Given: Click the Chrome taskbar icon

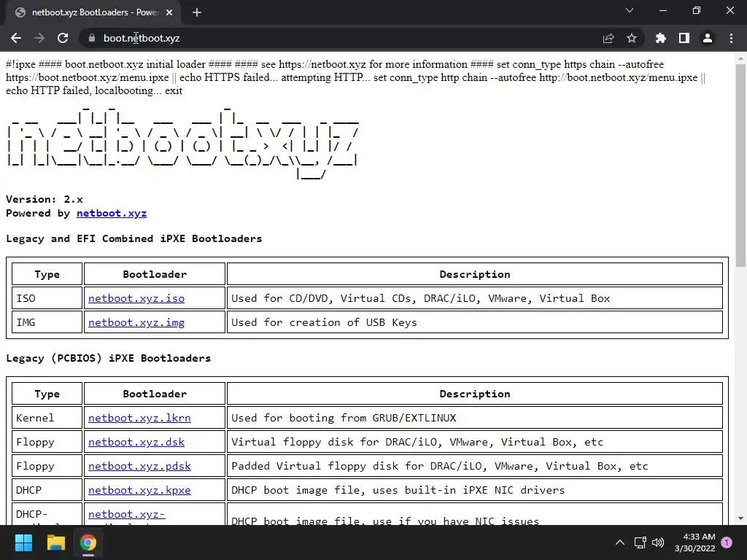Looking at the screenshot, I should coord(88,542).
